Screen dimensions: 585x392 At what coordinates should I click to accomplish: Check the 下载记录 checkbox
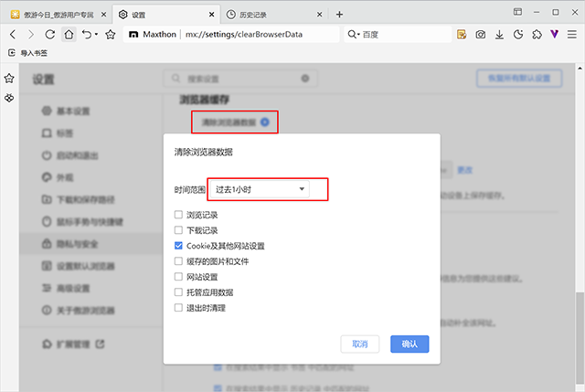pos(178,230)
